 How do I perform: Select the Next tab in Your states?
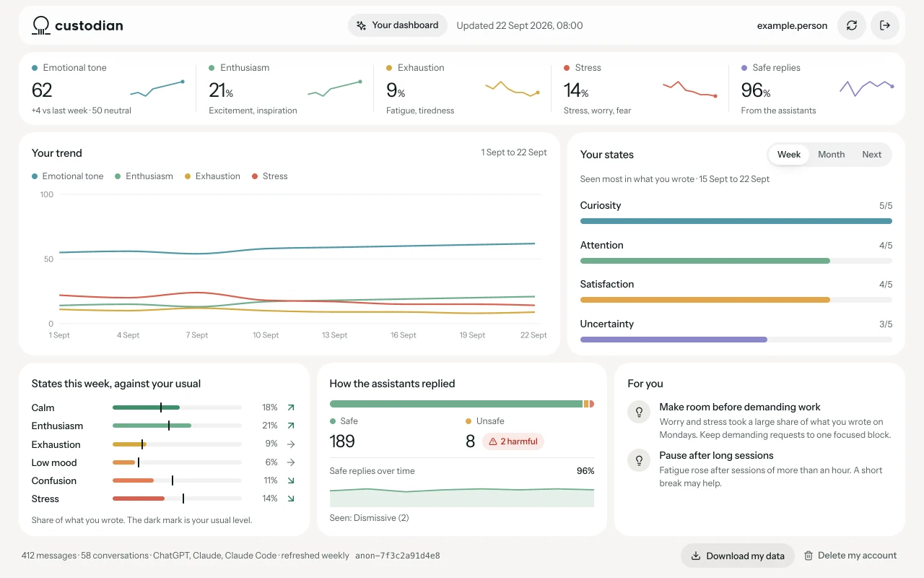pos(872,155)
